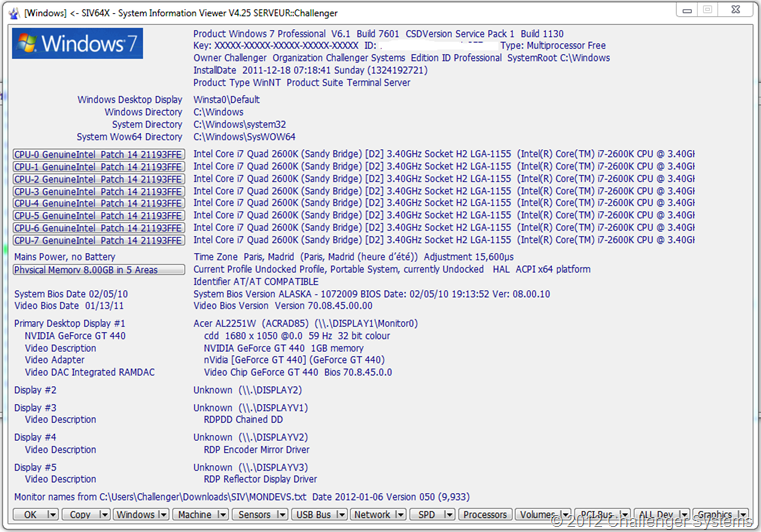
Task: Open the USB Bus dropdown arrow
Action: 341,515
